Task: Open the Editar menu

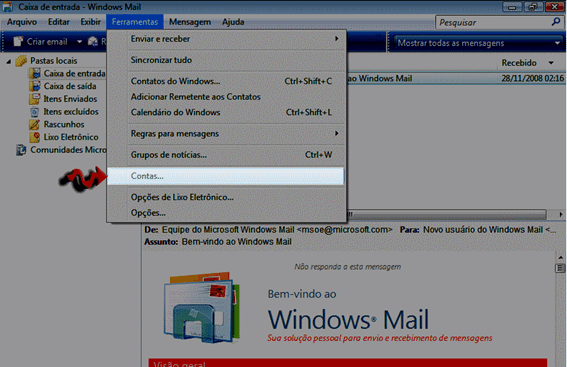Action: [59, 22]
